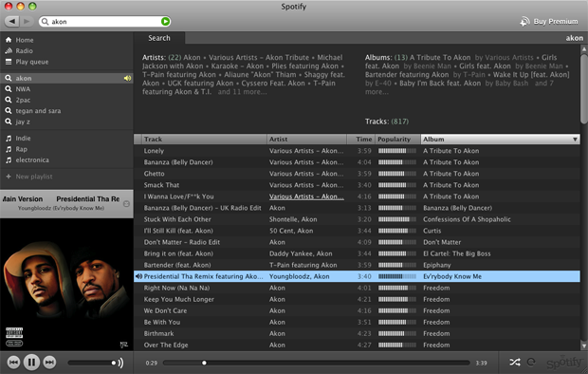Click the music note icon for Rap

[x=9, y=149]
